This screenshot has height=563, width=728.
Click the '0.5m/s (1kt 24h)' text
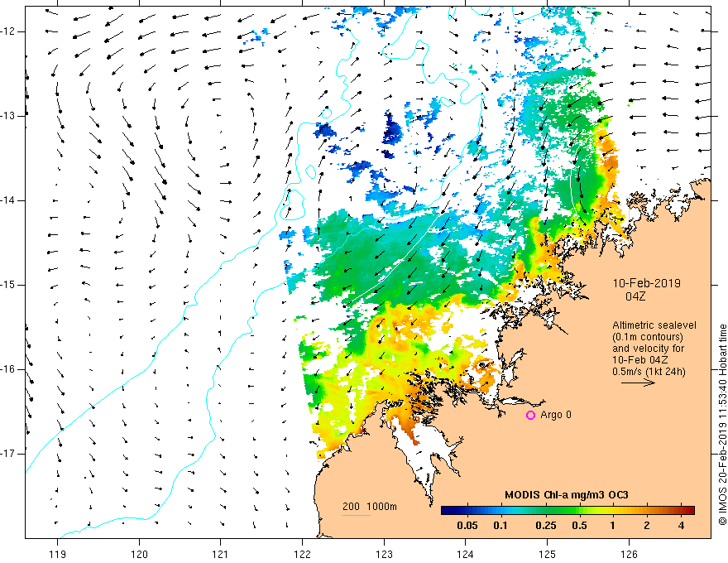click(x=649, y=372)
